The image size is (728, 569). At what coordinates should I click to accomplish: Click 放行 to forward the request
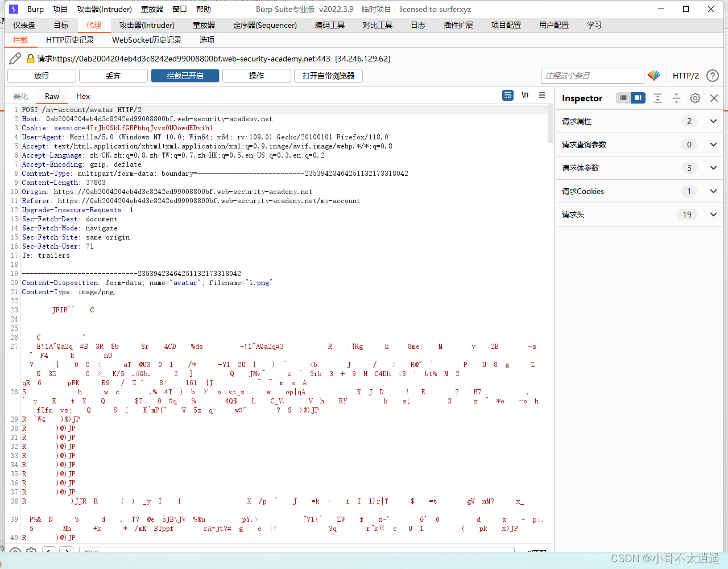[42, 76]
